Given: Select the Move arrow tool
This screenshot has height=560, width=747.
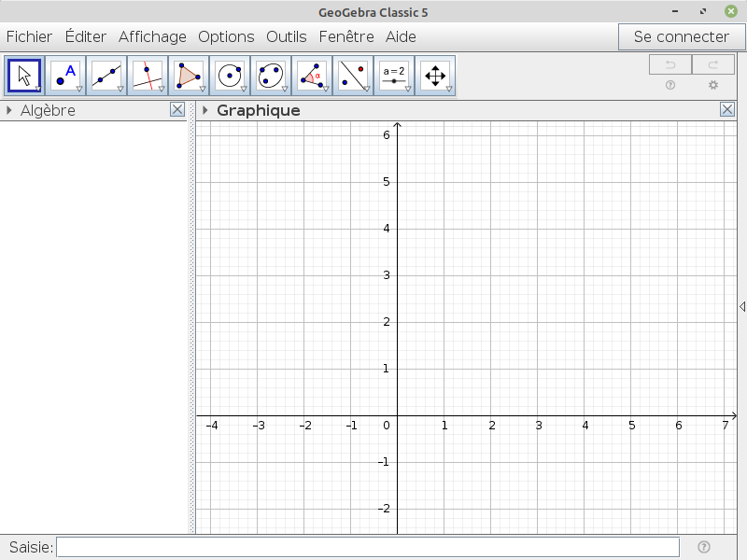Looking at the screenshot, I should [25, 76].
